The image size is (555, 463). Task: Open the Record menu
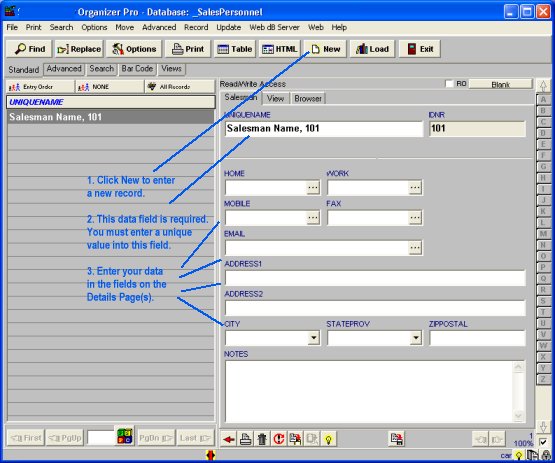click(x=196, y=27)
